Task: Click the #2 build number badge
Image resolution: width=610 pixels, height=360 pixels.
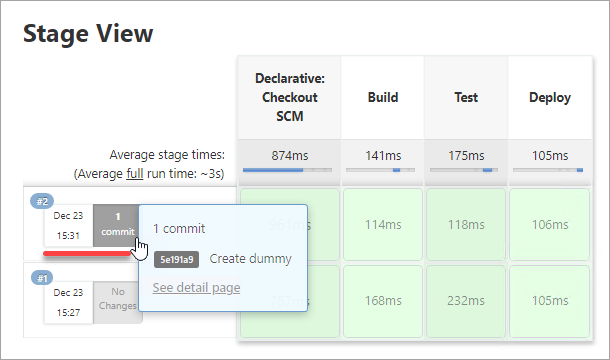Action: pyautogui.click(x=42, y=201)
